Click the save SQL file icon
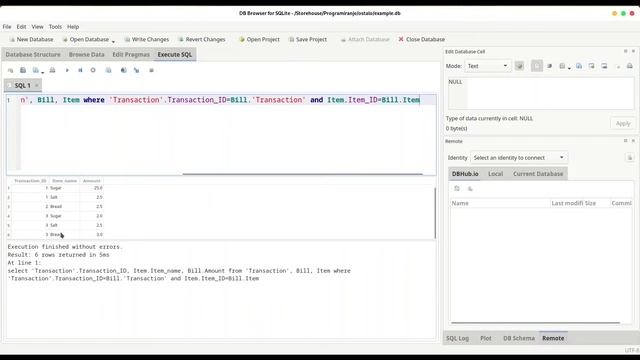Image resolution: width=640 pixels, height=360 pixels. [36, 70]
